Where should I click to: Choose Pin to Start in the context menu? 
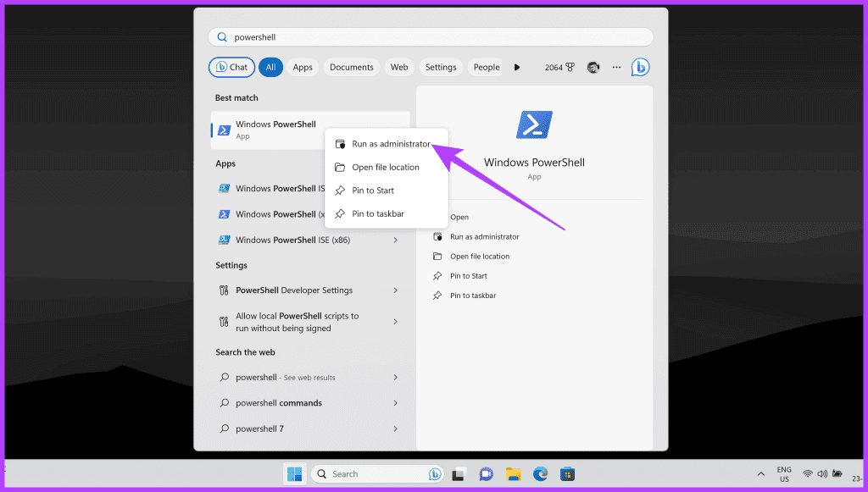[x=387, y=191]
